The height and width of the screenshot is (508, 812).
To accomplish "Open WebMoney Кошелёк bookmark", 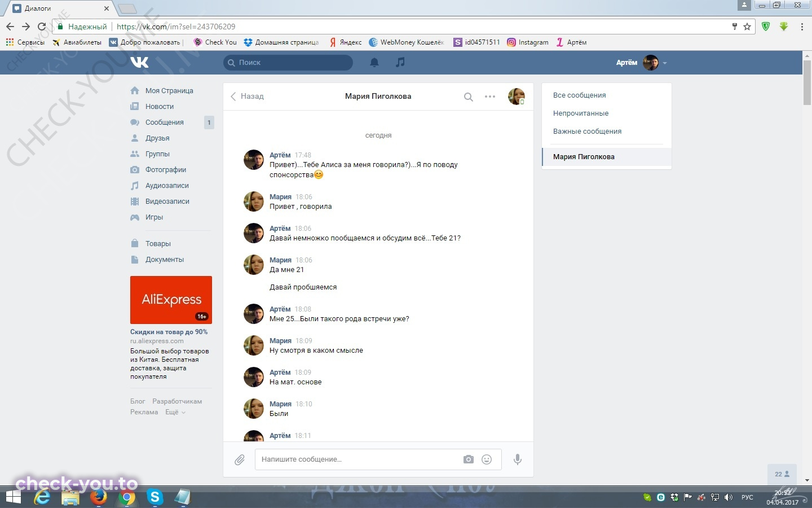I will pyautogui.click(x=406, y=42).
